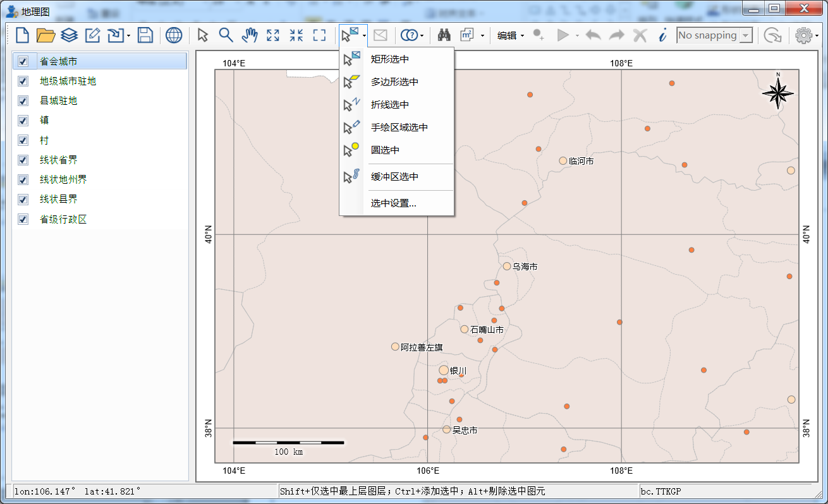
Task: Open file using the folder icon
Action: [46, 35]
